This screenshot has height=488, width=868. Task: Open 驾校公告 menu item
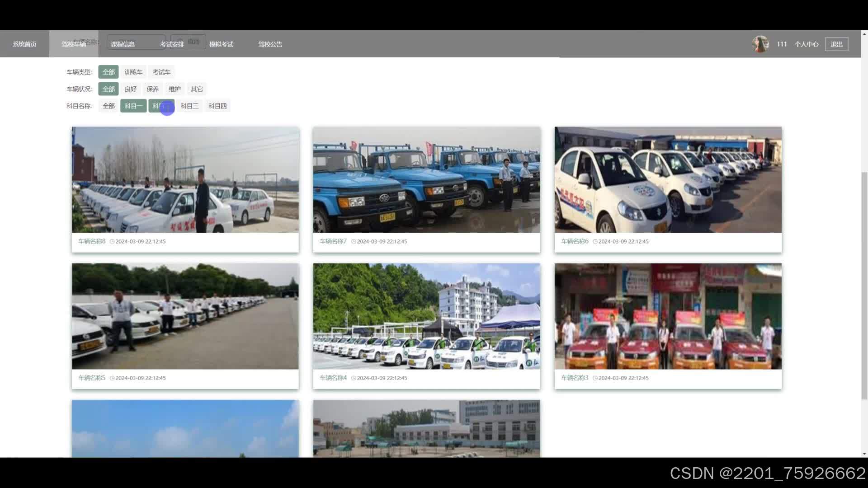click(270, 44)
